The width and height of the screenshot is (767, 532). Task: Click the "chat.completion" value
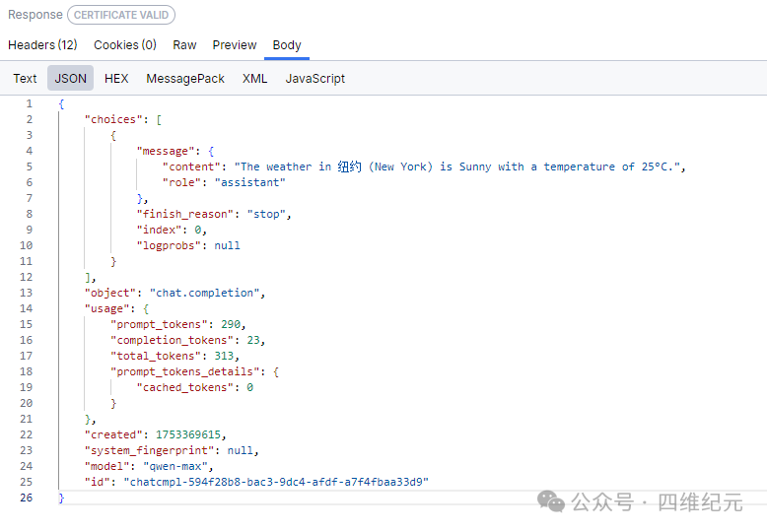coord(204,293)
